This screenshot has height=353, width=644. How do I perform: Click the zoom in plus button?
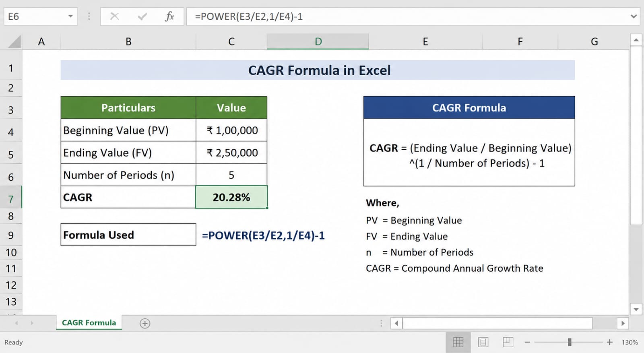click(x=609, y=342)
